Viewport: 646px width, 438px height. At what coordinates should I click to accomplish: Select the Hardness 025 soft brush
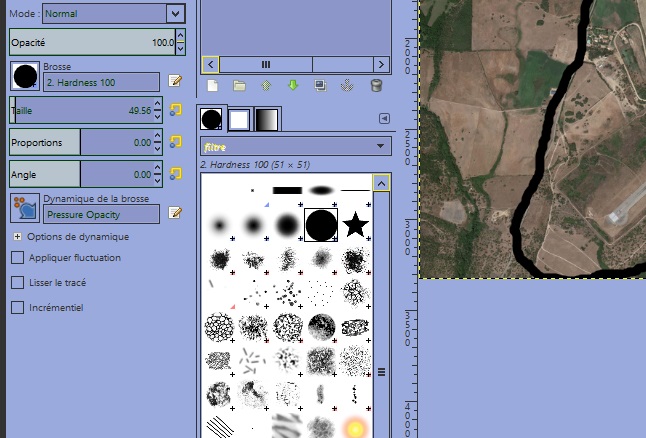[219, 225]
